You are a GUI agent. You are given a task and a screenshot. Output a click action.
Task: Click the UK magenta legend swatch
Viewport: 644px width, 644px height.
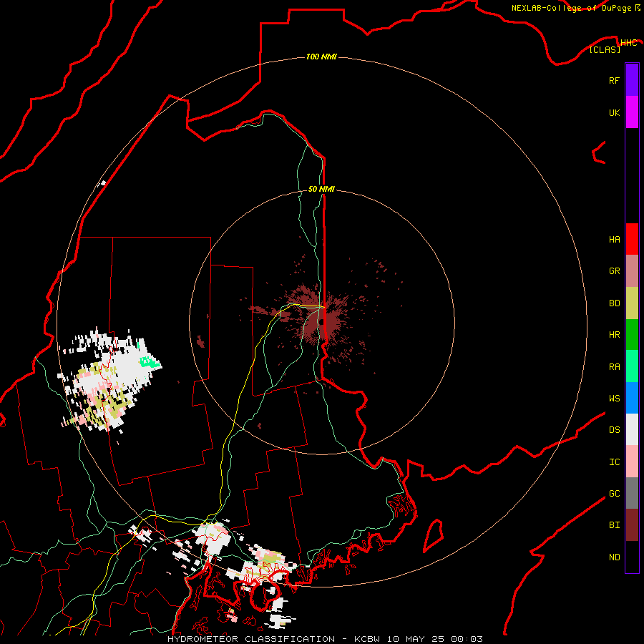(x=632, y=112)
